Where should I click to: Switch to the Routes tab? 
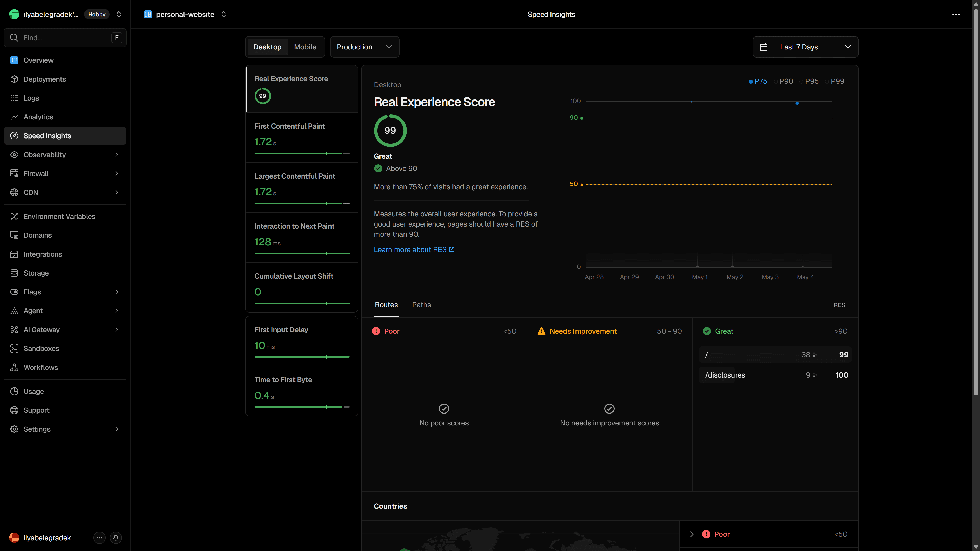(x=386, y=305)
